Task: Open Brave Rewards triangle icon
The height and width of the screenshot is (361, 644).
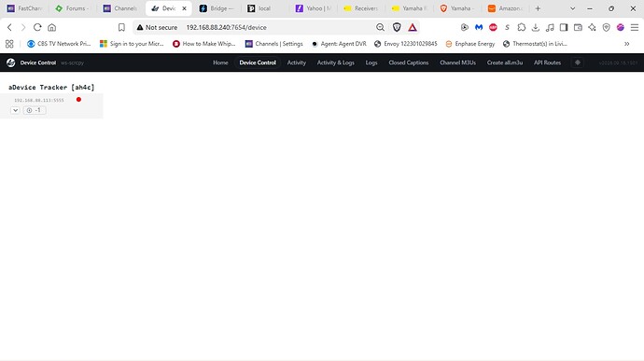Action: click(x=413, y=27)
